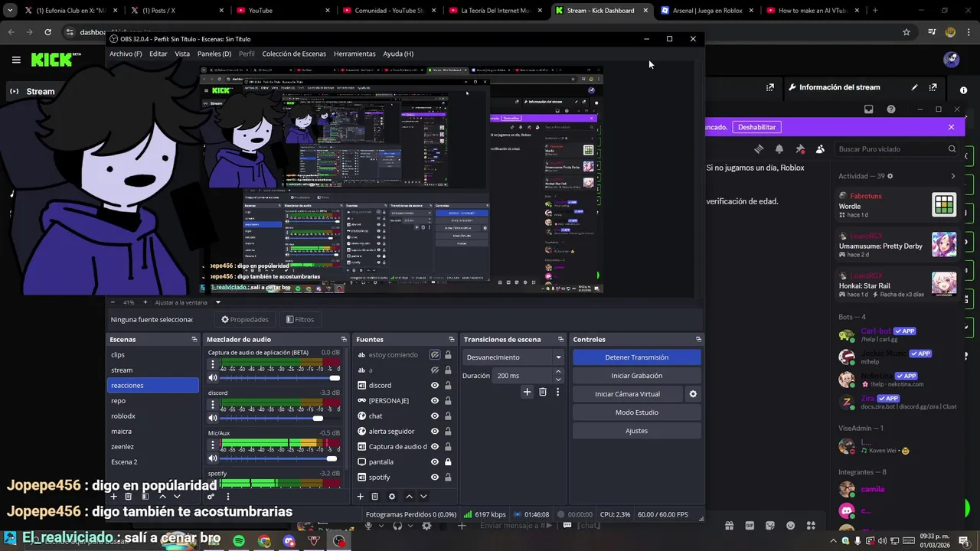This screenshot has width=980, height=551.
Task: Delete the scene transition with the trash icon
Action: (543, 392)
